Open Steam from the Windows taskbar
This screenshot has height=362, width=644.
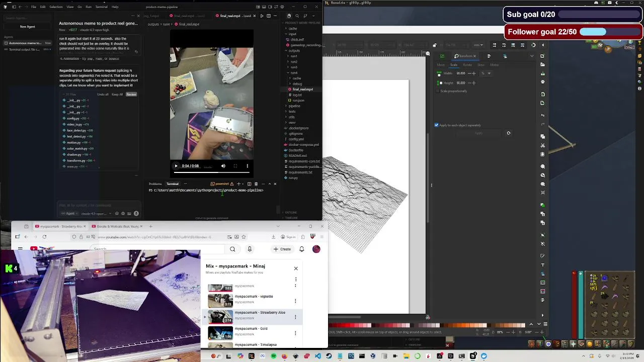(329, 356)
